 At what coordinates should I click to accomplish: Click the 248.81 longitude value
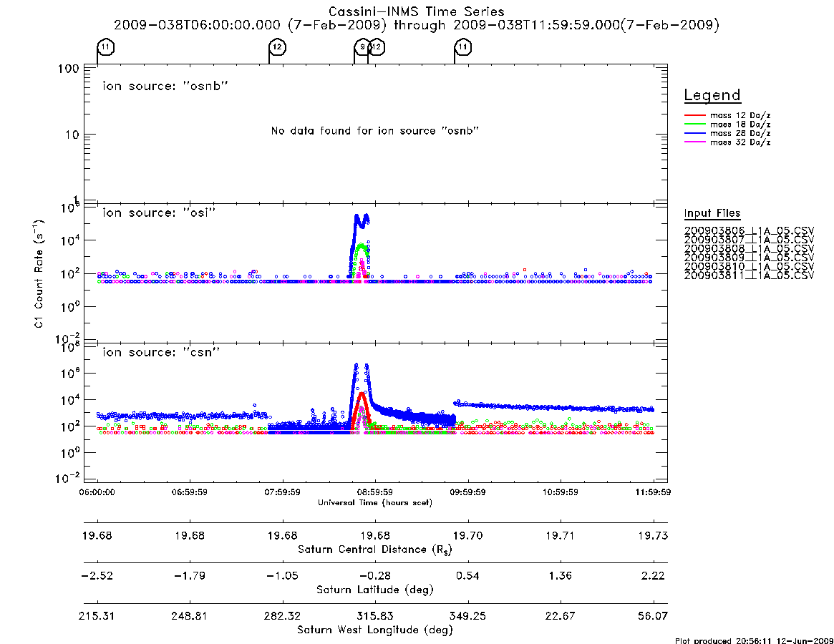point(190,616)
